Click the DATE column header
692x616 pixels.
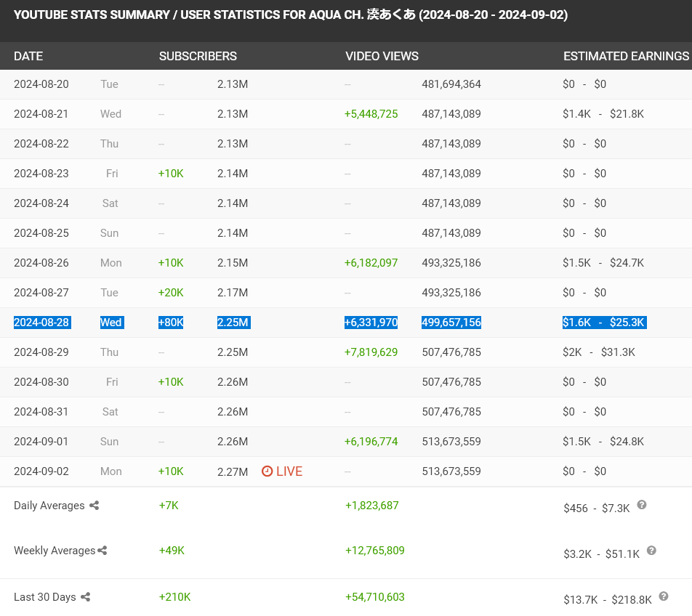click(28, 56)
